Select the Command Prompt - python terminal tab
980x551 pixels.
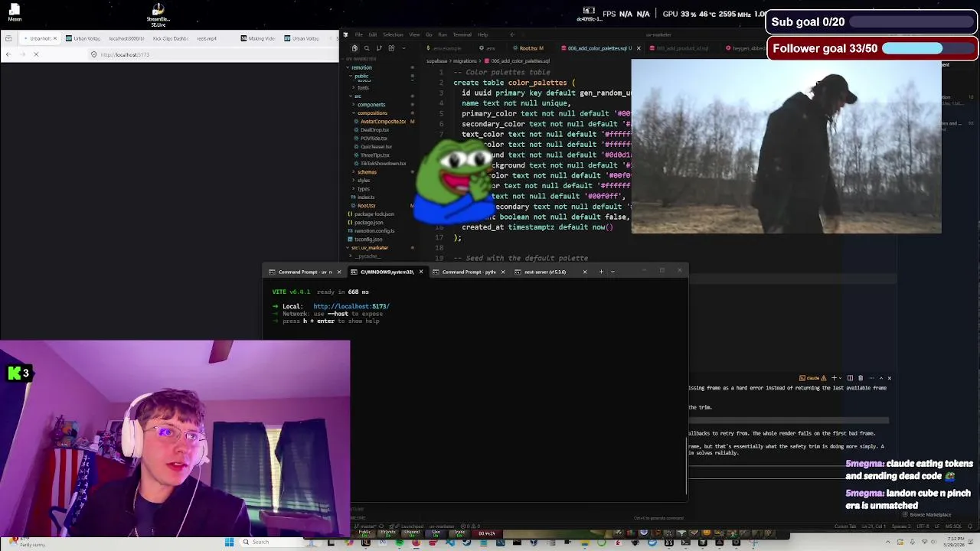469,272
